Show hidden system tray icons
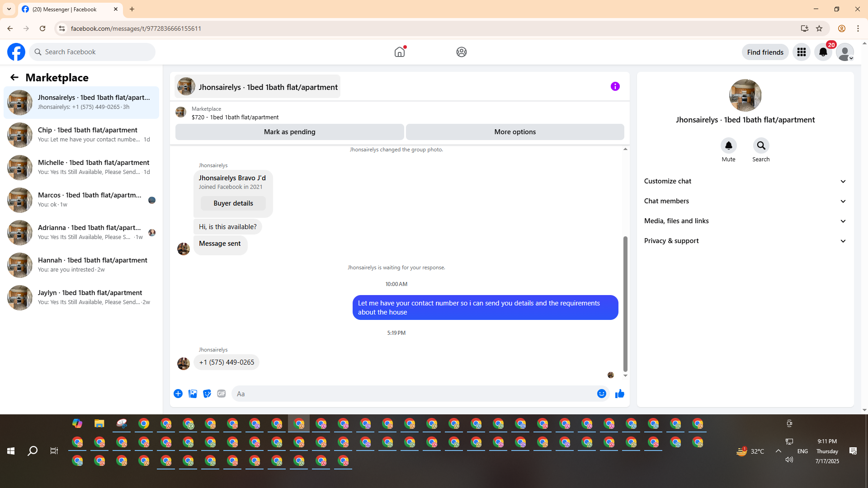 [x=778, y=451]
